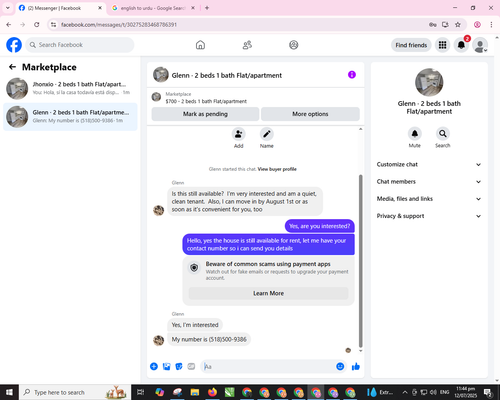Reload the page with refresh icon
The width and height of the screenshot is (500, 400).
click(37, 25)
